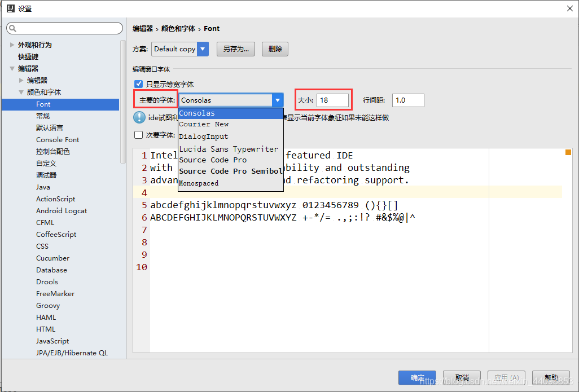579x392 pixels.
Task: Pick Source Code Pro Semibold font
Action: click(x=231, y=171)
